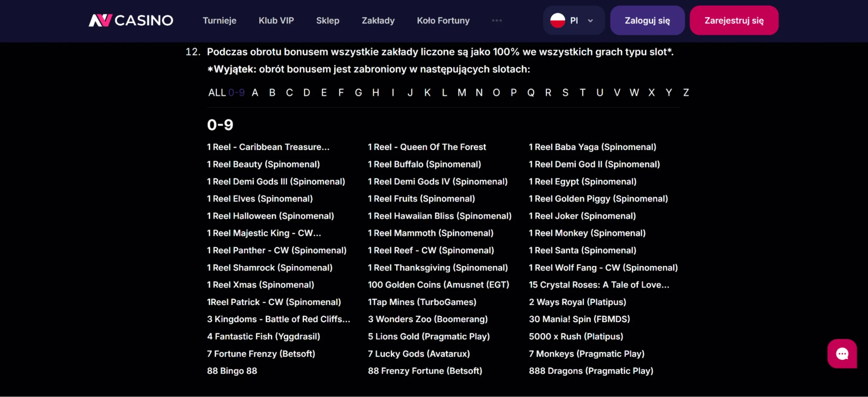Filter slots by letter H

[376, 93]
